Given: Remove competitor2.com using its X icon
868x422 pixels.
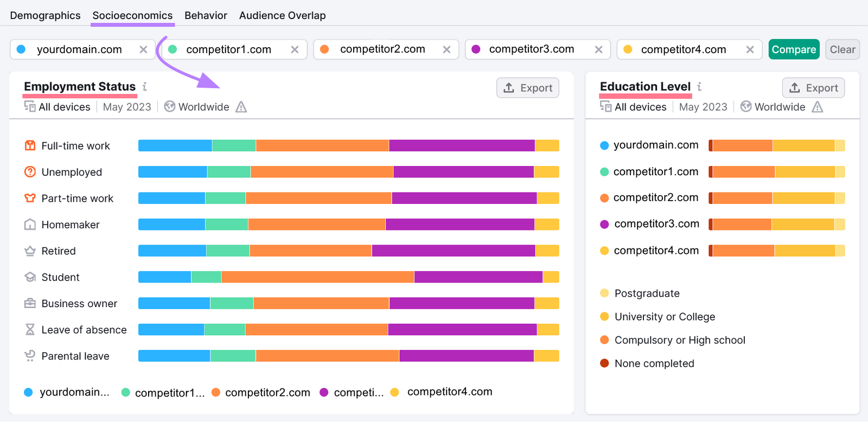Looking at the screenshot, I should click(x=446, y=49).
